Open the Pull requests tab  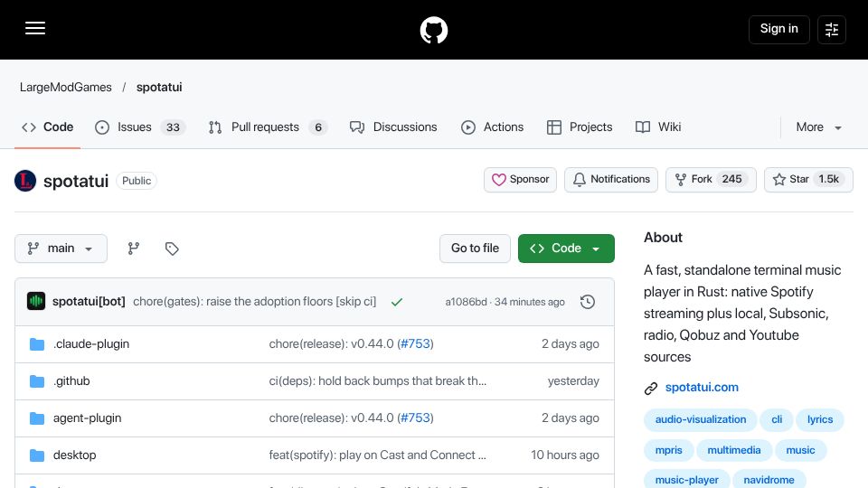[268, 127]
